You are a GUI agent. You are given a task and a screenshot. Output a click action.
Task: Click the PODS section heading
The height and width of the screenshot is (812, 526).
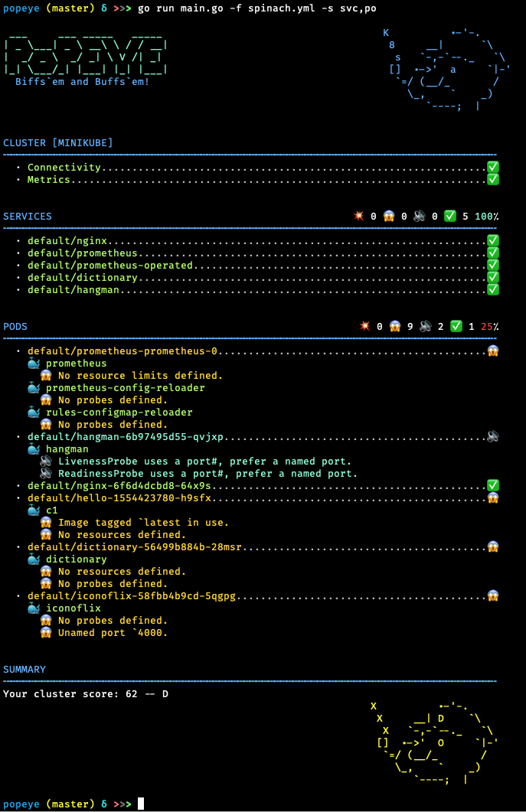pos(15,326)
